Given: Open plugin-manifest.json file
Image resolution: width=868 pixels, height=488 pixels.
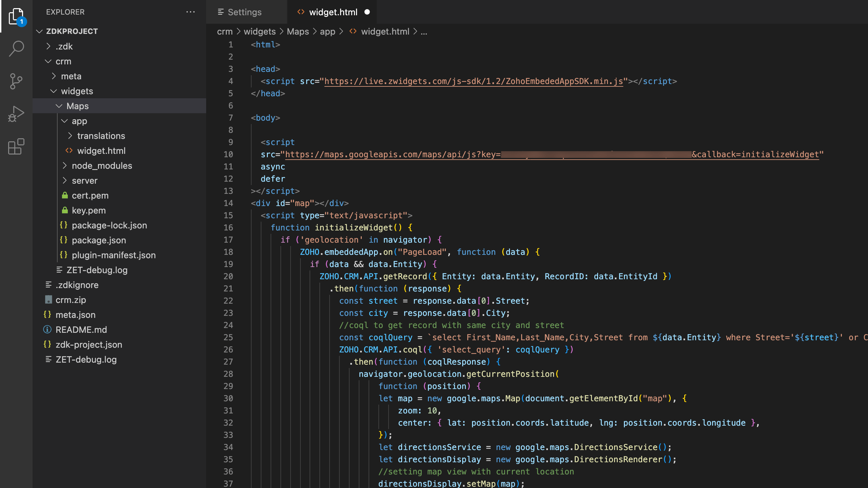Looking at the screenshot, I should click(x=114, y=255).
